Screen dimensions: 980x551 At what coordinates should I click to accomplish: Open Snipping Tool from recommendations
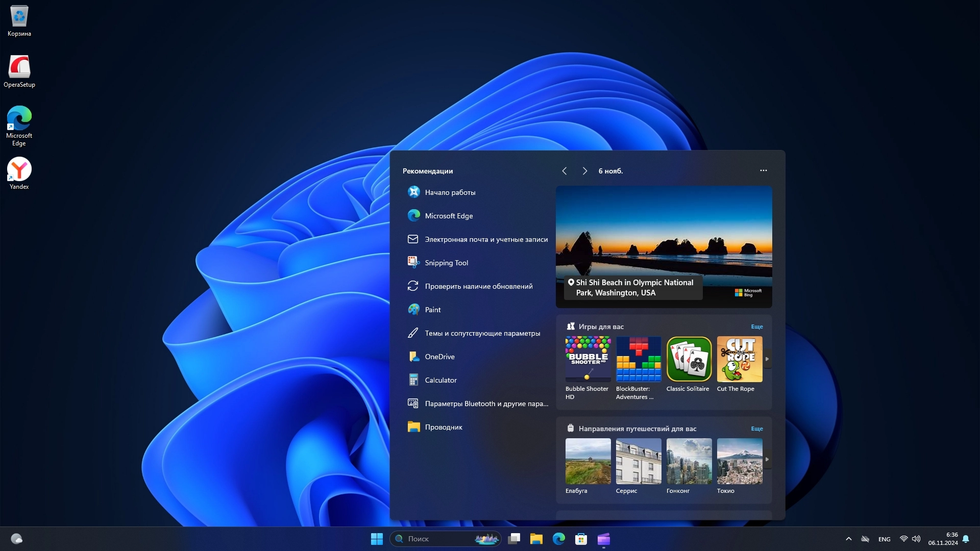[446, 263]
